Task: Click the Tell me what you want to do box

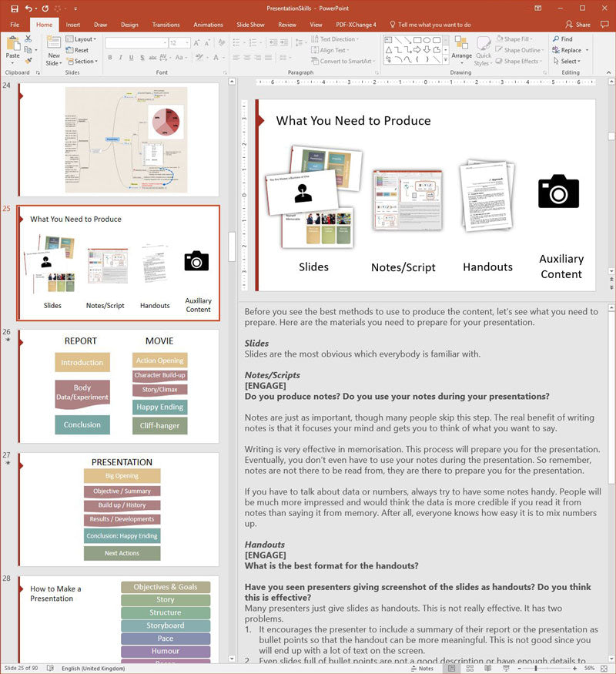Action: [430, 25]
